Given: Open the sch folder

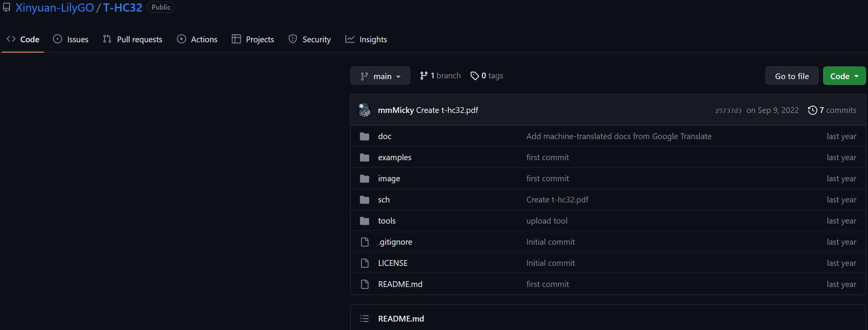Looking at the screenshot, I should [384, 200].
